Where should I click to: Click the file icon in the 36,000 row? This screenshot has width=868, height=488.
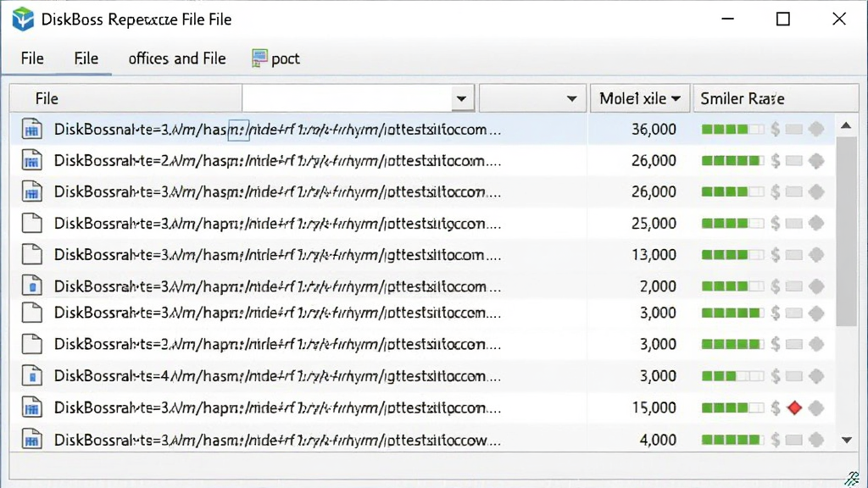pos(32,129)
